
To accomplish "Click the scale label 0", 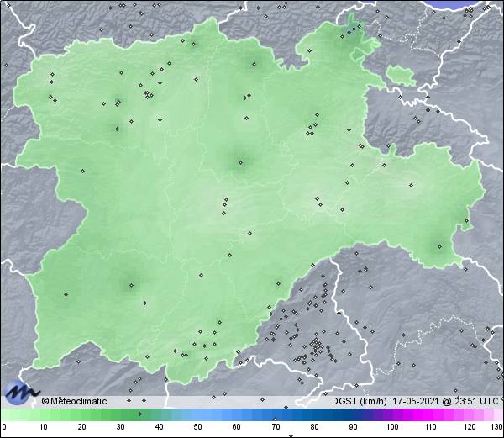I will (4, 427).
